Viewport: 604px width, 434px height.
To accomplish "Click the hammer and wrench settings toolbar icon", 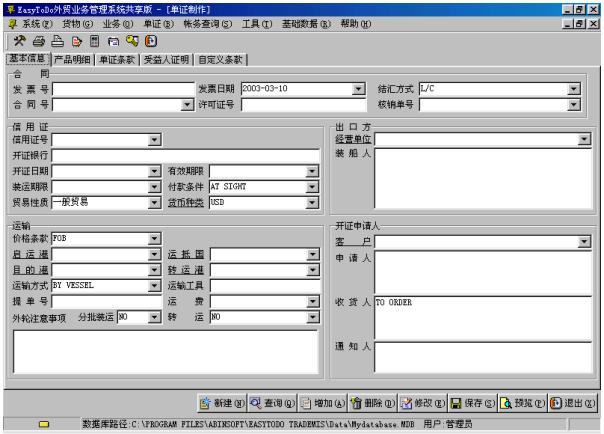I will tap(20, 40).
